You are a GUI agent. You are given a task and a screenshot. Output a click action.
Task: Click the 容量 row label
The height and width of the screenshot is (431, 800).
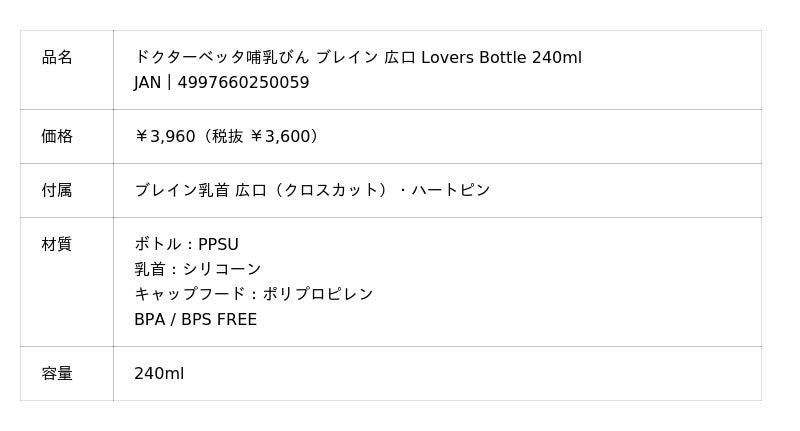(57, 374)
